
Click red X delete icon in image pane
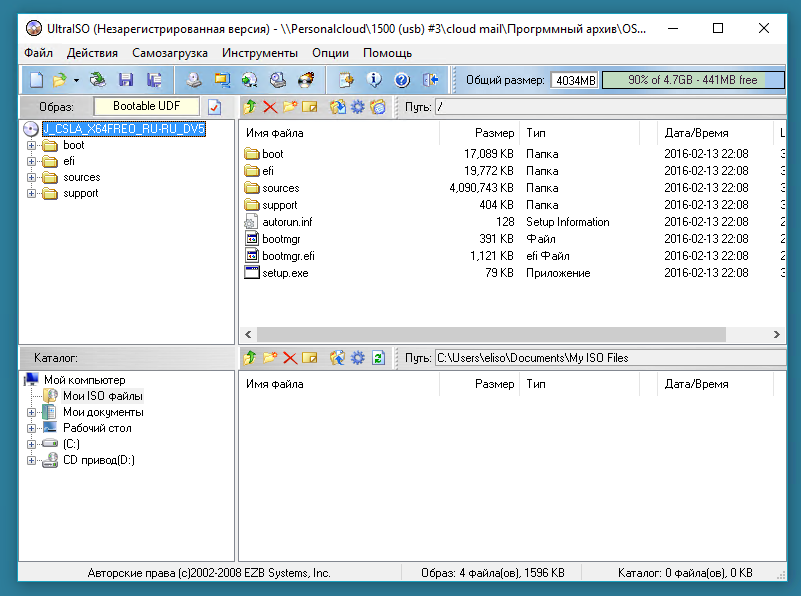[270, 107]
